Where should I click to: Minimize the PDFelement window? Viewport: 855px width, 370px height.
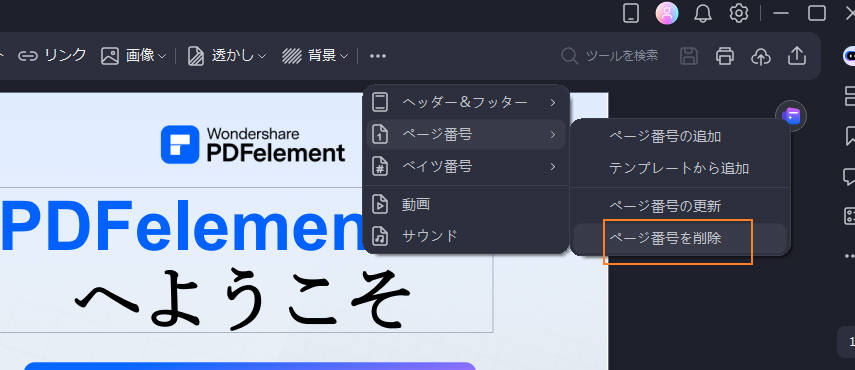point(781,13)
